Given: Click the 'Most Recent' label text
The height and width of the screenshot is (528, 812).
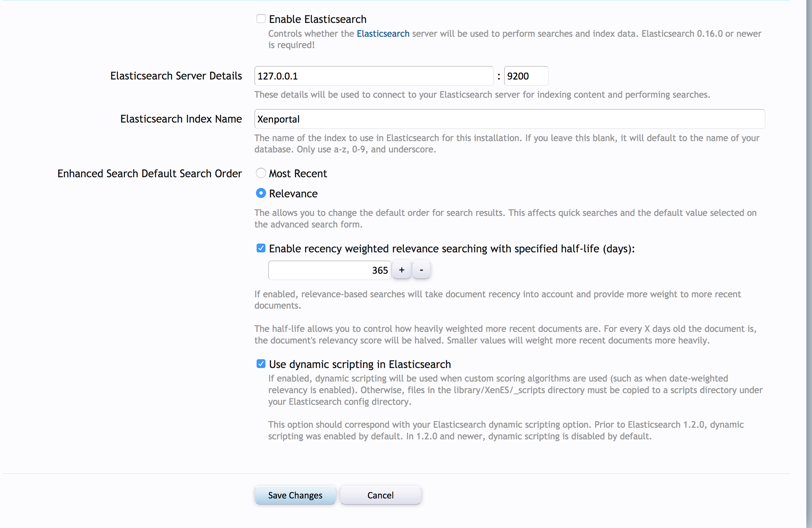Looking at the screenshot, I should click(x=298, y=173).
